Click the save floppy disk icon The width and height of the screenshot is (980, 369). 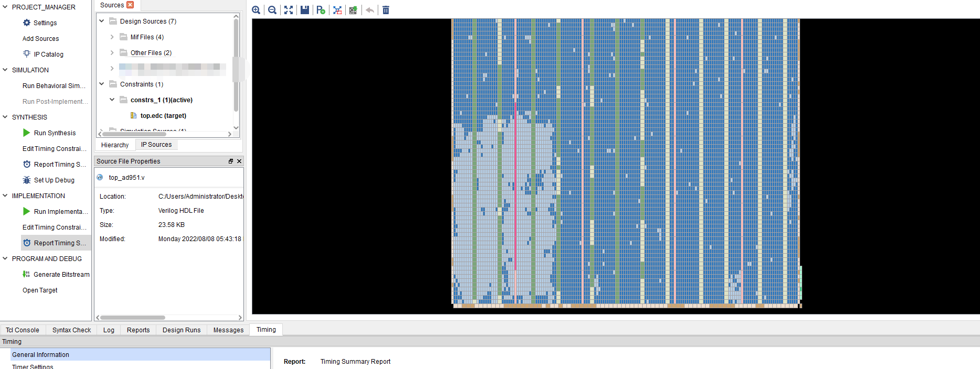(x=305, y=10)
